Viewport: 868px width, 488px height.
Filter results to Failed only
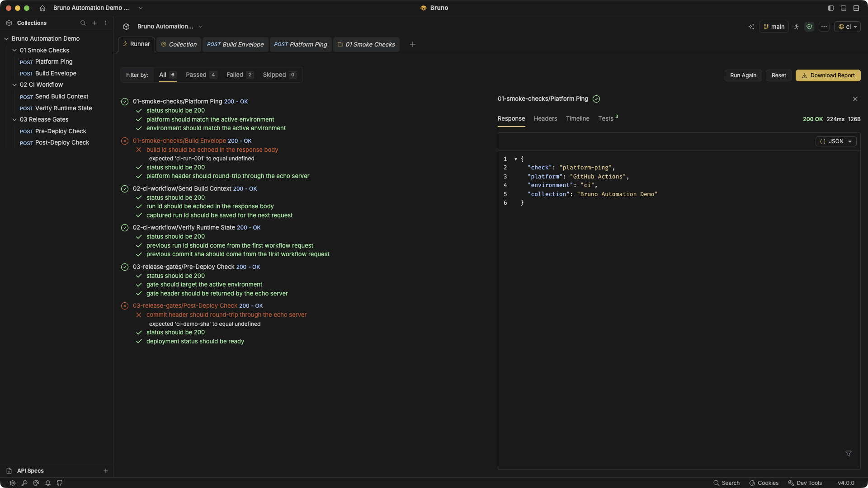pos(240,75)
